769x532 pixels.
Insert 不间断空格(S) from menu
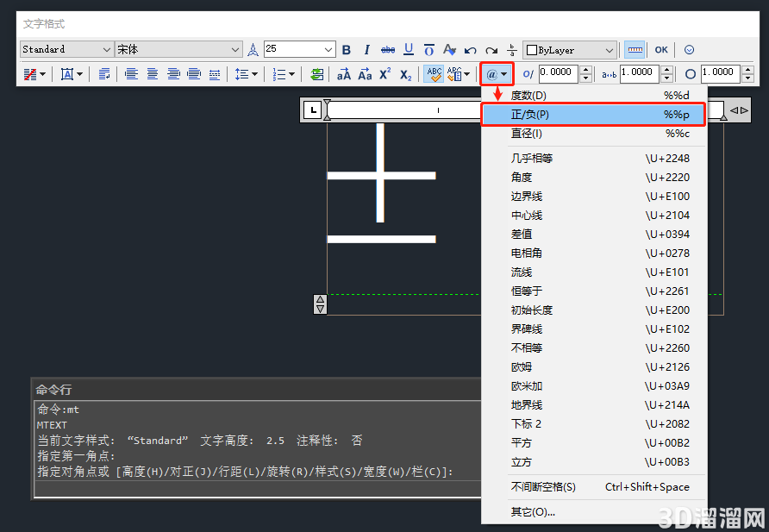pyautogui.click(x=594, y=487)
